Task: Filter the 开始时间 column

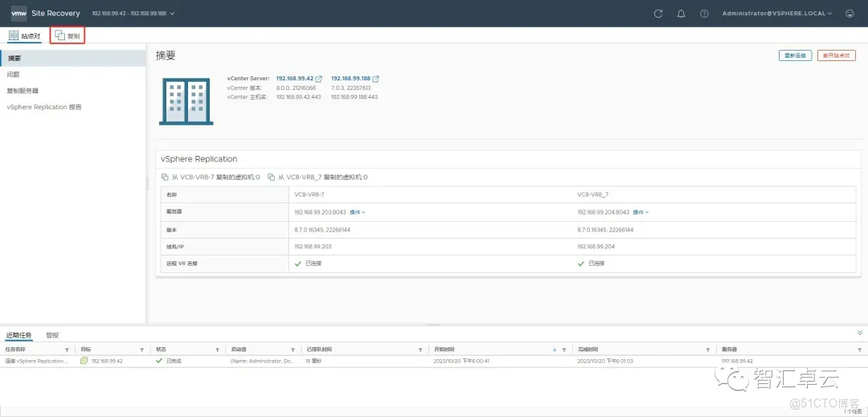Action: [x=564, y=350]
